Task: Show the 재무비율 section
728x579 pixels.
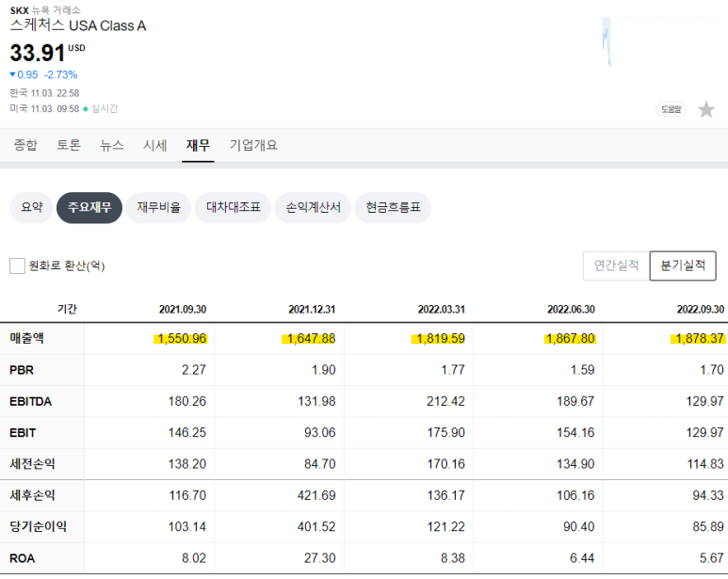Action: (159, 207)
